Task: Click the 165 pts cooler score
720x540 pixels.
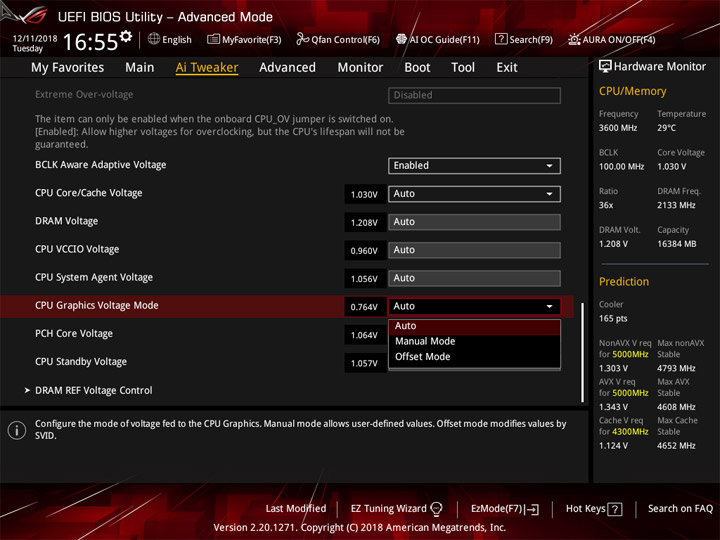Action: (x=613, y=319)
